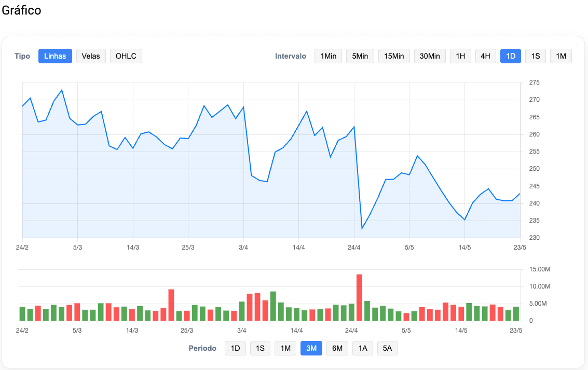Choose the 6M period range
Image resolution: width=588 pixels, height=370 pixels.
coord(337,348)
